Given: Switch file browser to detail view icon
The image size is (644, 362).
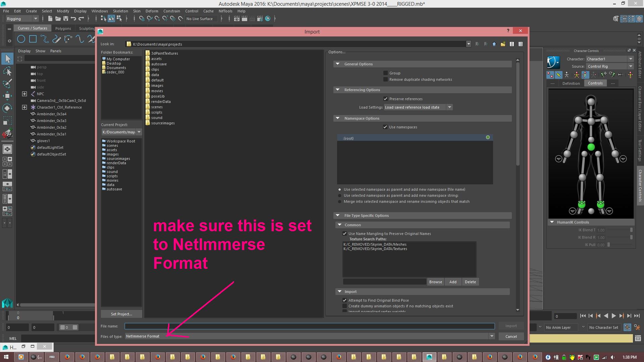Looking at the screenshot, I should click(x=521, y=44).
